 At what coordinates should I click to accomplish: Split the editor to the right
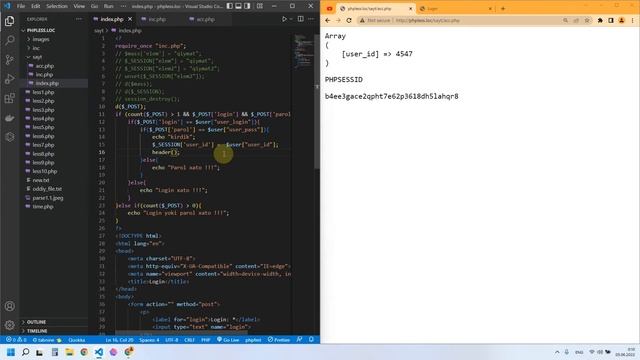coord(300,19)
